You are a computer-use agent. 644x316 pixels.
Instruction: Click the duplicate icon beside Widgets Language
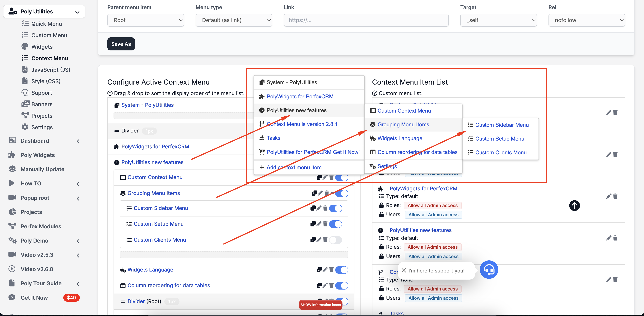[x=319, y=270]
